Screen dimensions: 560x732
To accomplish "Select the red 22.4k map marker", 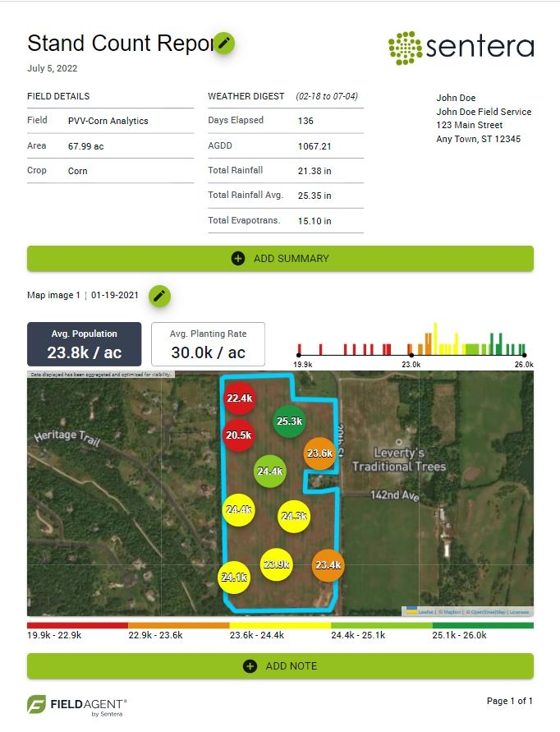I will [239, 398].
